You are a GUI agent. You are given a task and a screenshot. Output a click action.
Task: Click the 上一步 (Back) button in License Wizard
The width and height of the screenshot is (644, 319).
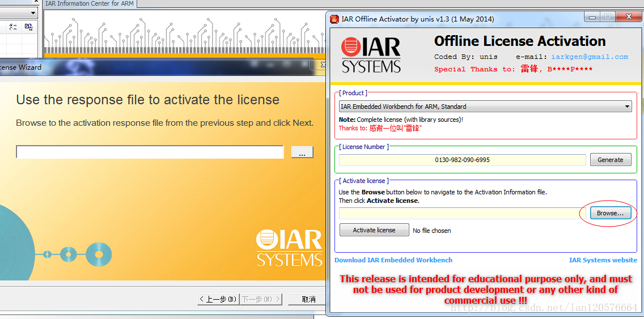pyautogui.click(x=217, y=299)
